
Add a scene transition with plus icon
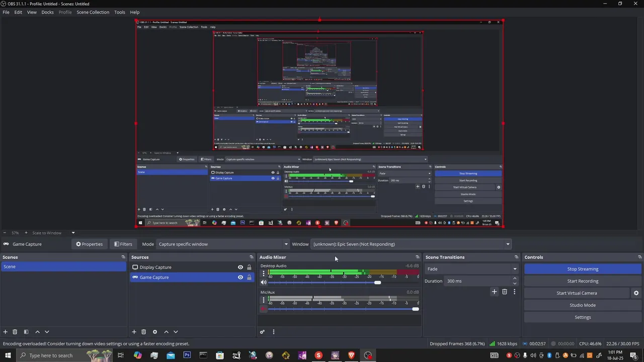[x=494, y=292]
